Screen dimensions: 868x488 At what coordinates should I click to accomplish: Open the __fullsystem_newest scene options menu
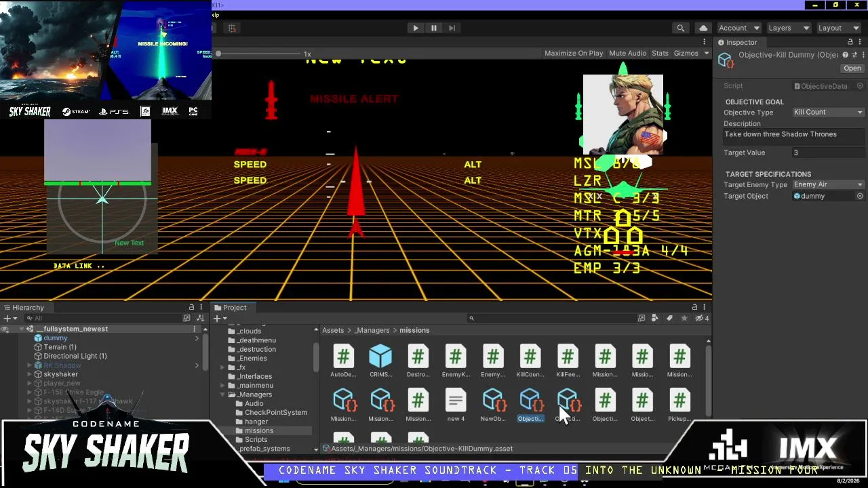coord(195,329)
